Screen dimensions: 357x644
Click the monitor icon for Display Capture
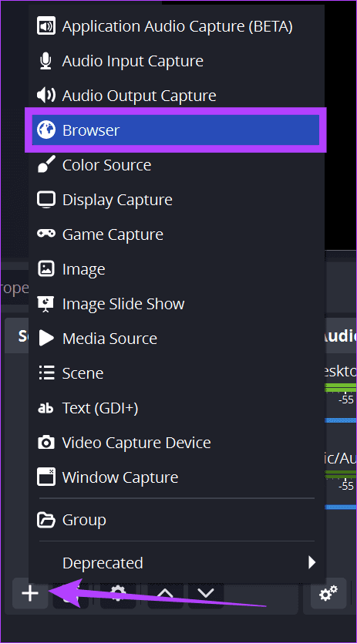(46, 200)
